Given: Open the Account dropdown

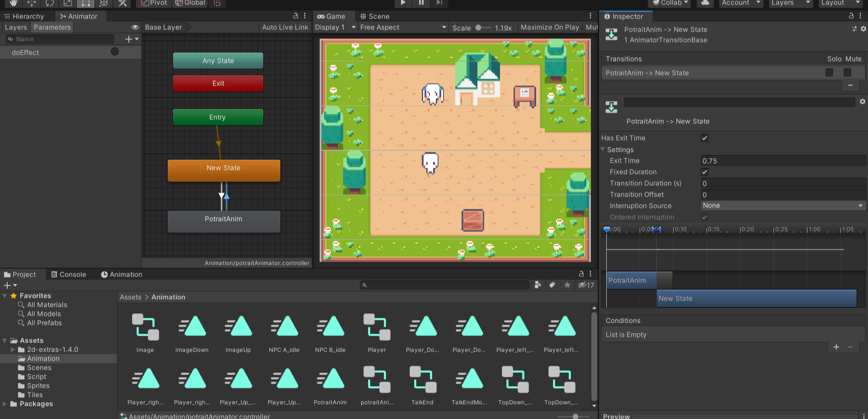Looking at the screenshot, I should 740,3.
